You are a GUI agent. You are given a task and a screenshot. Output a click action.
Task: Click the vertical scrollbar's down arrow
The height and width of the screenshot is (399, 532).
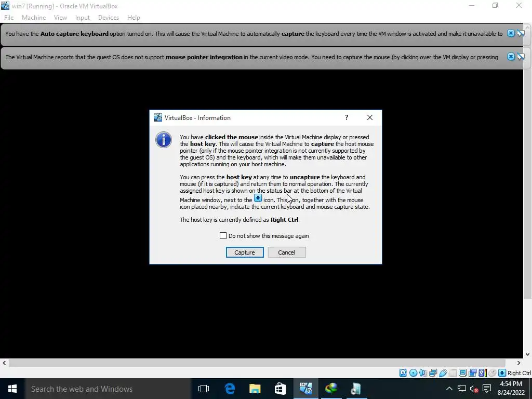[528, 354]
